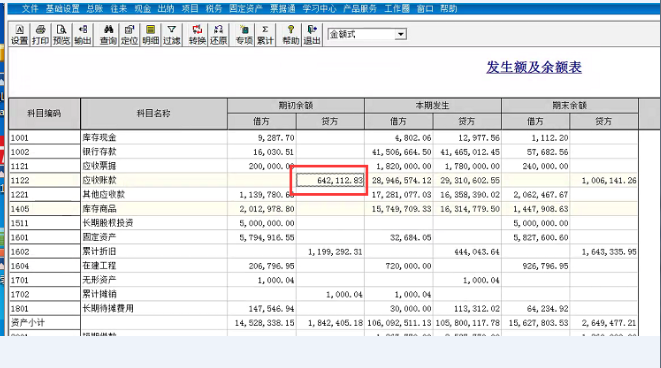This screenshot has height=368, width=661.
Task: Click the 科目编码 column header
Action: (x=44, y=113)
